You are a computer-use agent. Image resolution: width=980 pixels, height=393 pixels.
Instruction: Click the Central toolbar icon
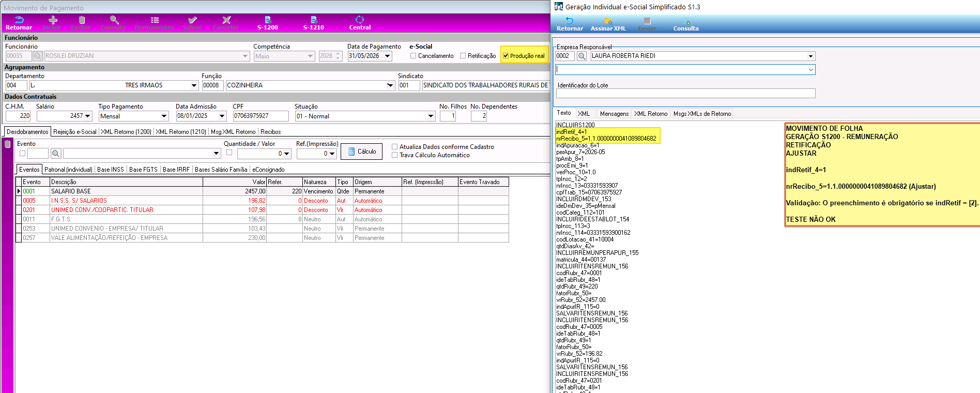point(360,23)
